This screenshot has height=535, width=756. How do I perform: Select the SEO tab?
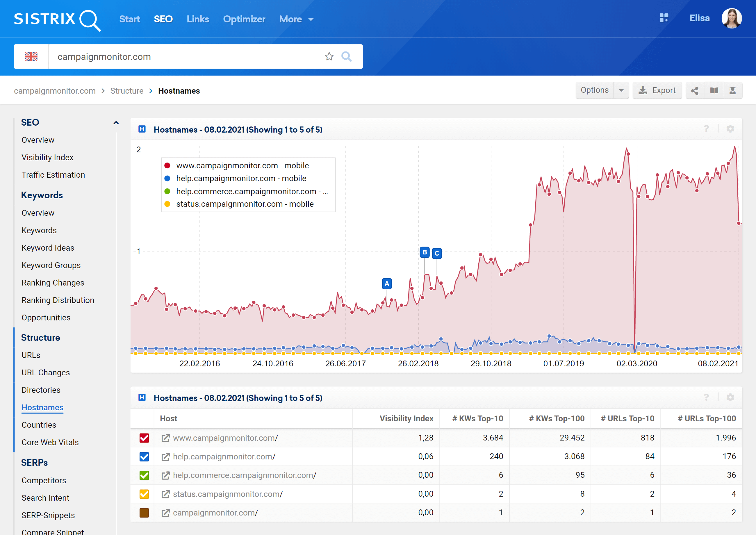163,19
